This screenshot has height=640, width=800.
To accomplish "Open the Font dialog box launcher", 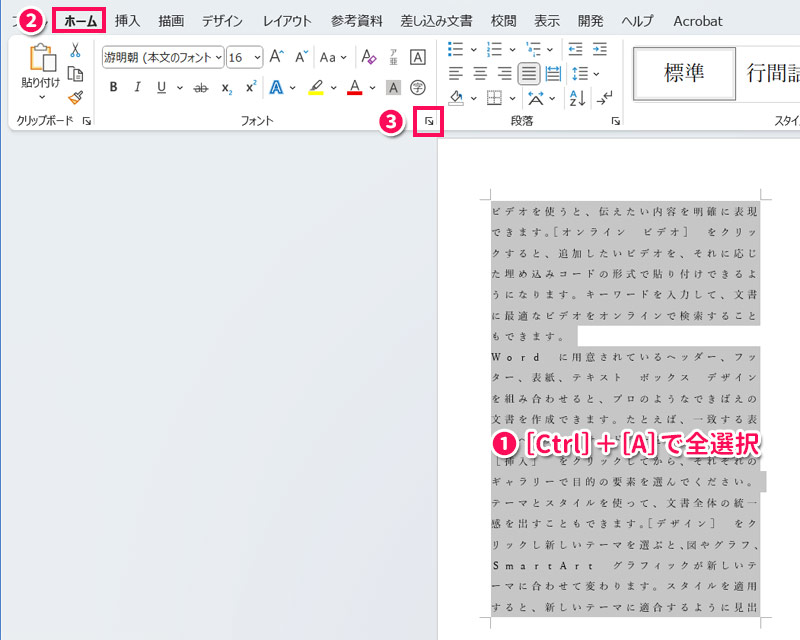I will (x=429, y=121).
